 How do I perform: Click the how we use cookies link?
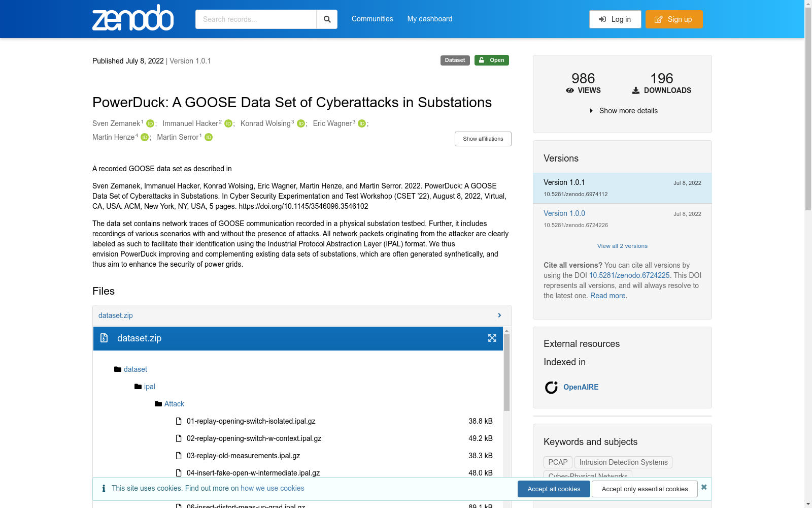point(273,488)
